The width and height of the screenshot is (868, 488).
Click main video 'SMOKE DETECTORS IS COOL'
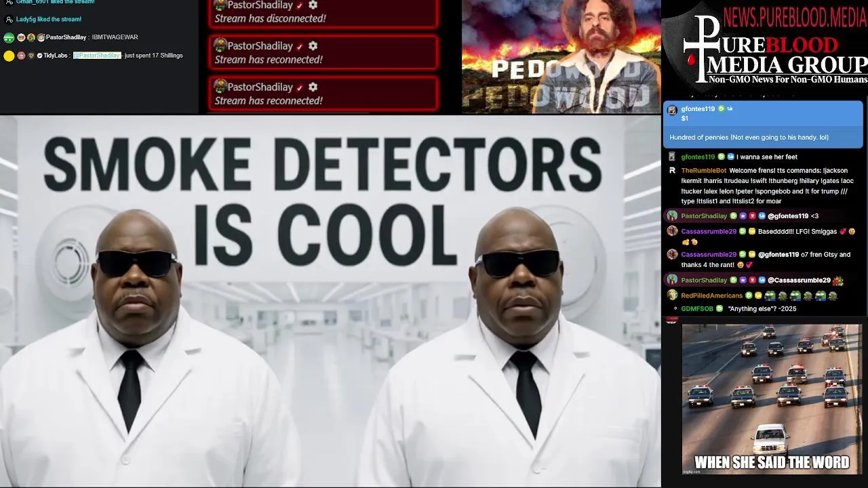330,301
